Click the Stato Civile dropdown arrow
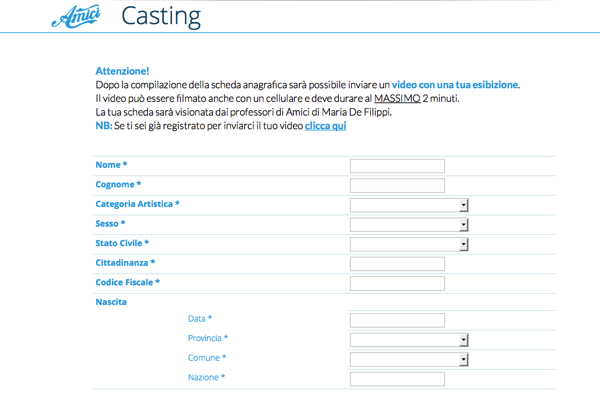The image size is (600, 400). (x=464, y=244)
